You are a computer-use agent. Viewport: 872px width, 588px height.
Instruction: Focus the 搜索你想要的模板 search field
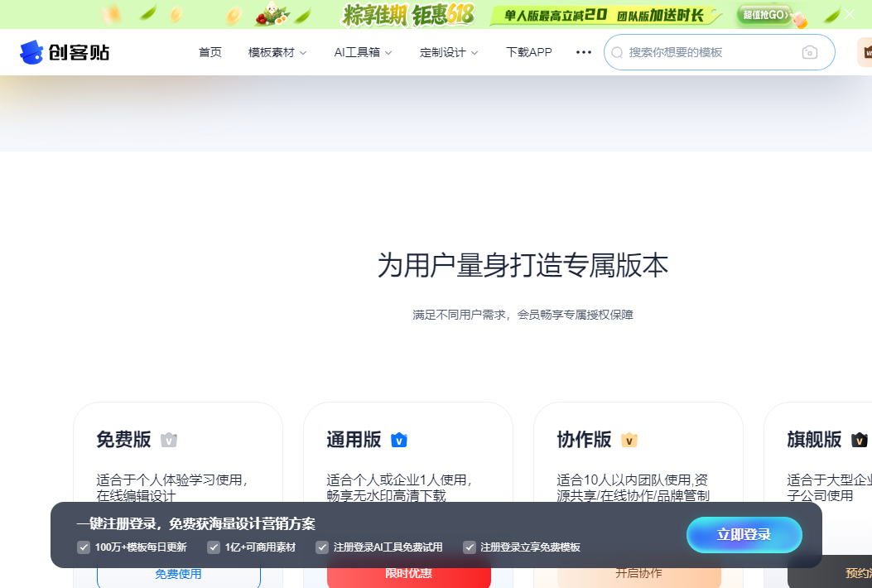click(x=719, y=52)
